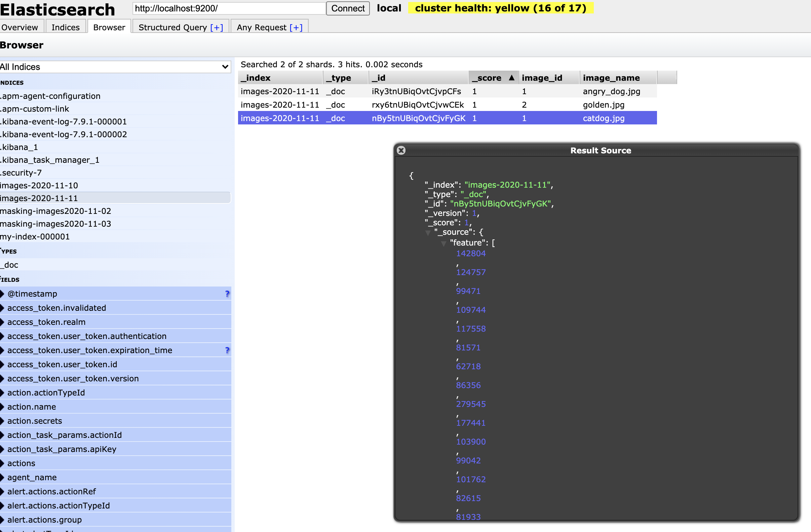
Task: Select the images-2020-11-10 index
Action: pyautogui.click(x=39, y=185)
